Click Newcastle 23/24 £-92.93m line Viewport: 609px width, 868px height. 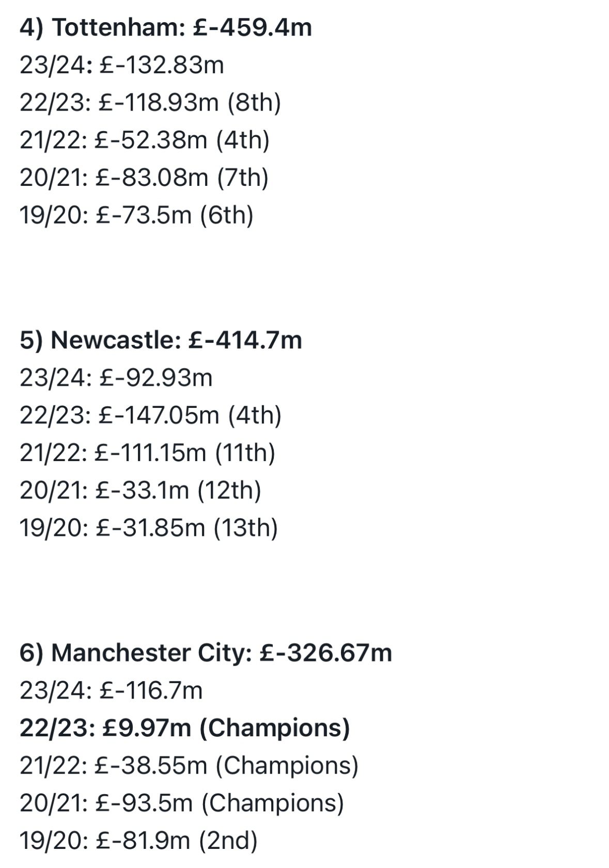(x=116, y=378)
